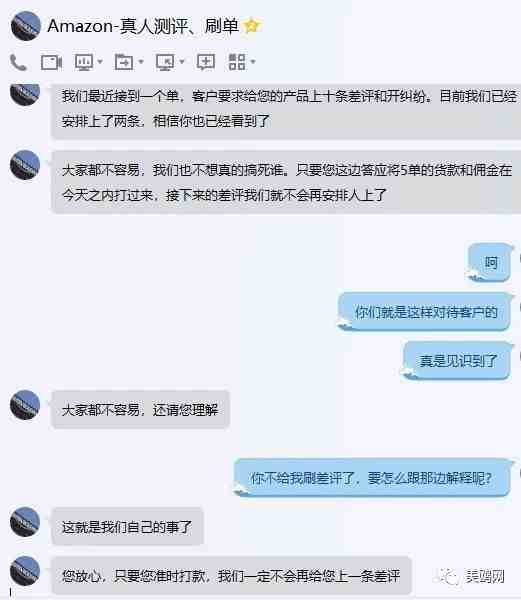Open the screen share presentation icon
The image size is (521, 600).
[84, 62]
